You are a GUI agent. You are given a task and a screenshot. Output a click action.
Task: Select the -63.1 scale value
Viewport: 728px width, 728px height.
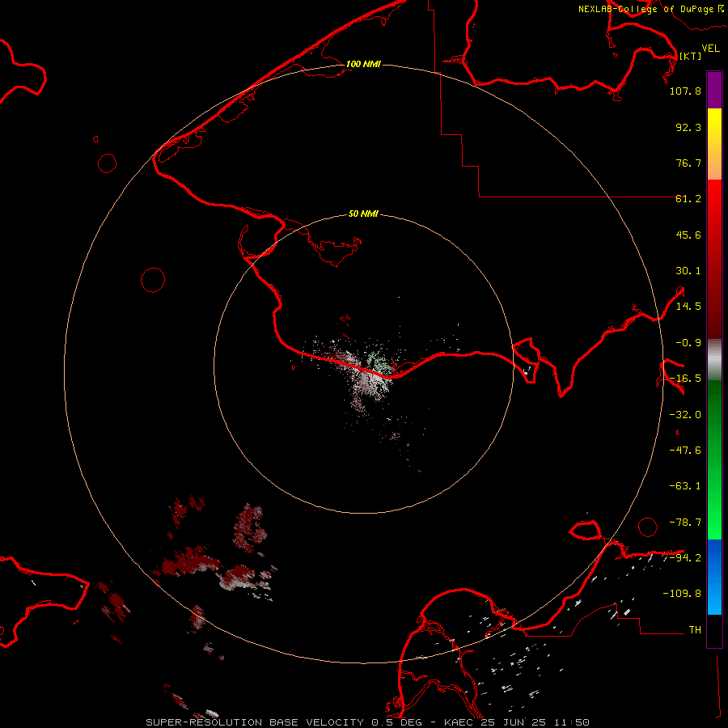[x=685, y=486]
